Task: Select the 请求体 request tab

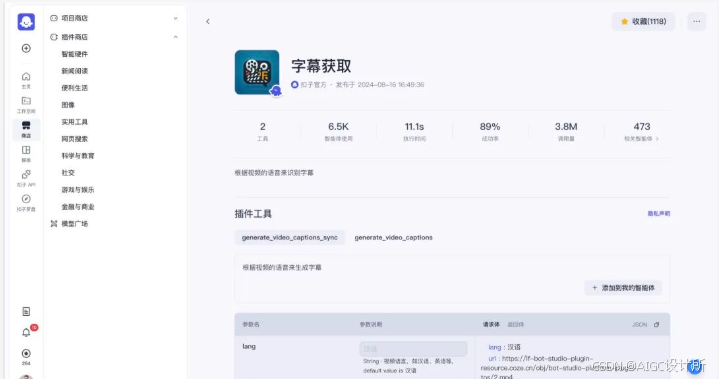Action: [x=491, y=324]
